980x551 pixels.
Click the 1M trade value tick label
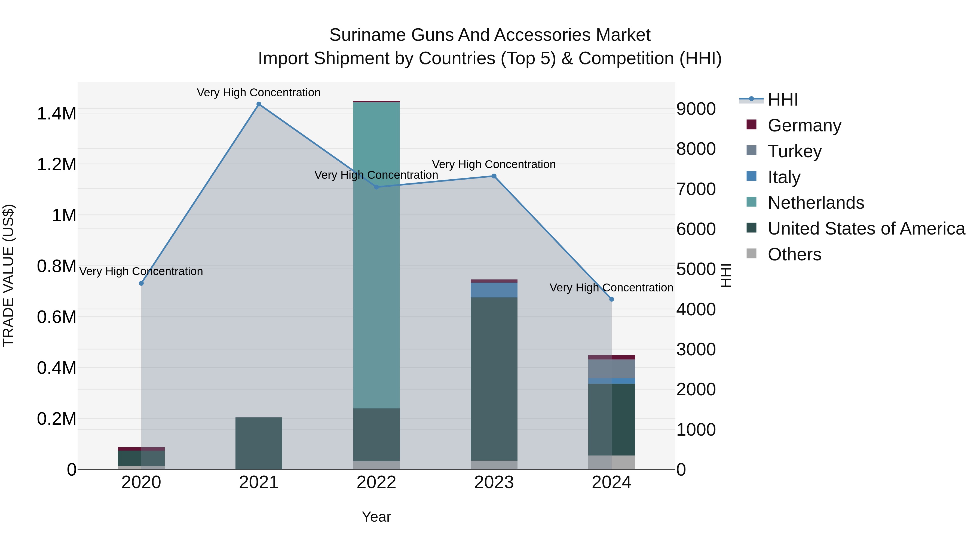point(64,215)
